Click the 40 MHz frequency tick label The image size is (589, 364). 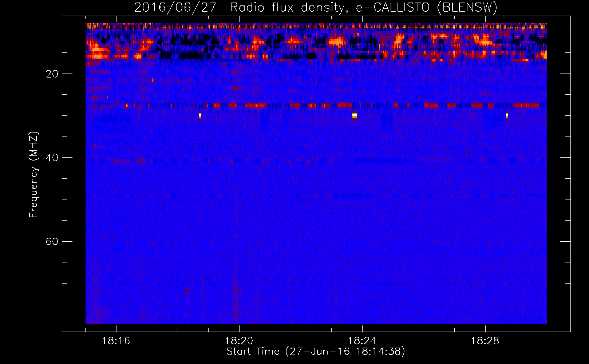tap(52, 158)
